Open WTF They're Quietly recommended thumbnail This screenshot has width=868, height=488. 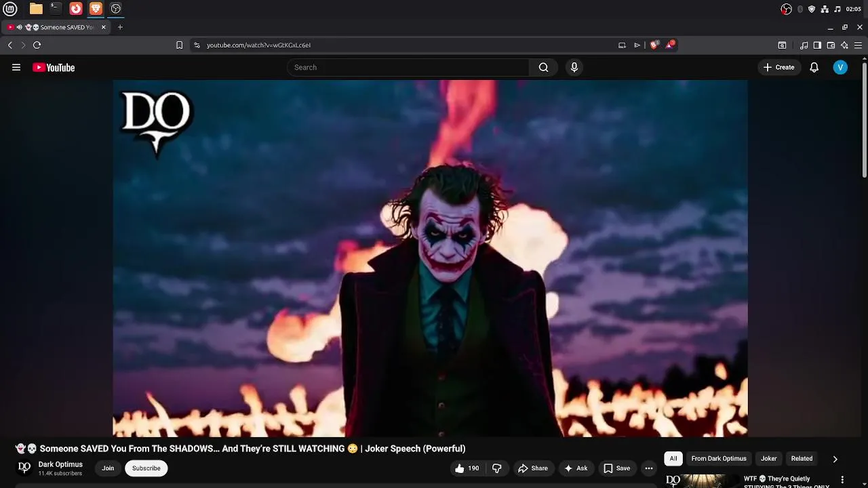(x=701, y=481)
